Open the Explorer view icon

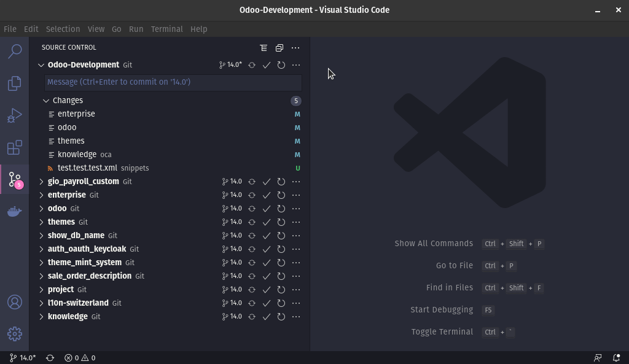point(15,83)
